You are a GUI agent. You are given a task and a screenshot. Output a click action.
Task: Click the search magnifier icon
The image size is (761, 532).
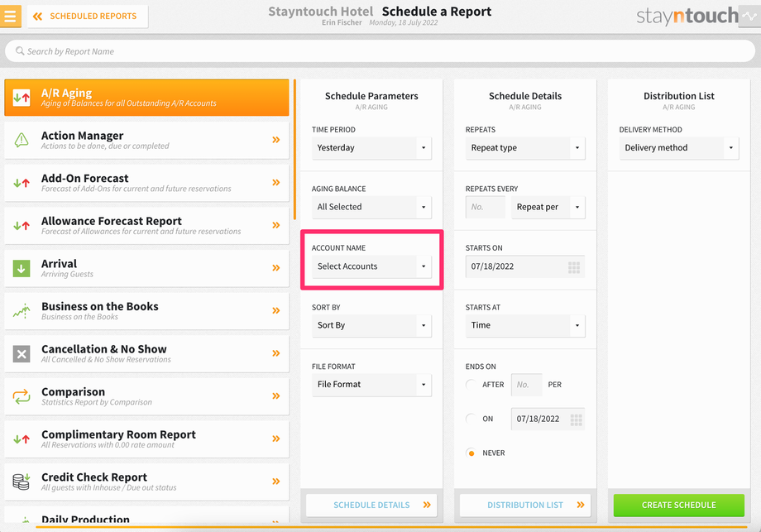pyautogui.click(x=20, y=51)
